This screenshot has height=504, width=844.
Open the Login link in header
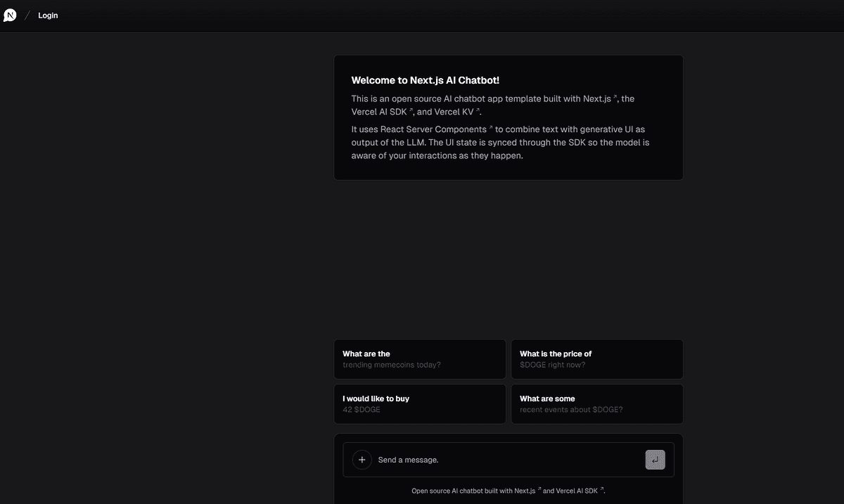pos(48,15)
